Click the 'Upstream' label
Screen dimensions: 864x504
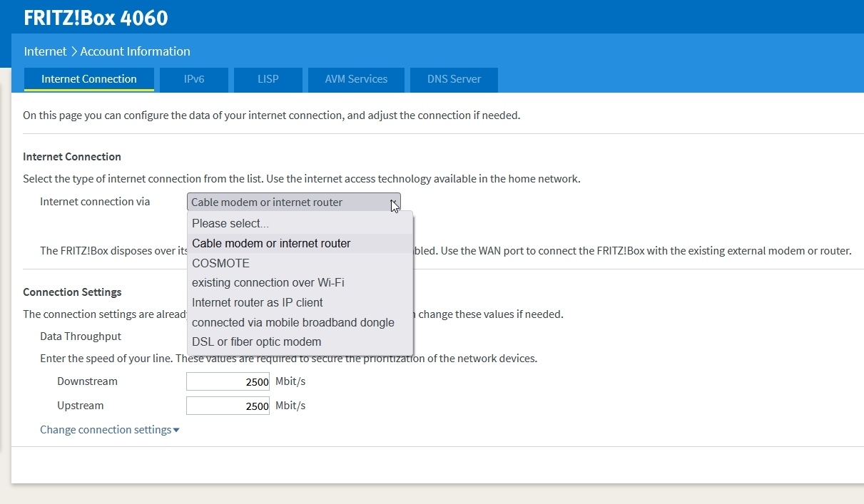(x=80, y=406)
